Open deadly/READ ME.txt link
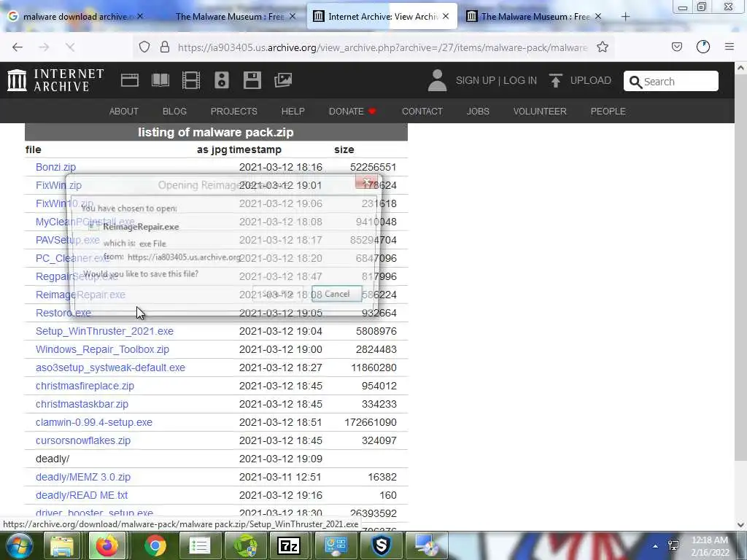This screenshot has height=560, width=747. [x=82, y=495]
